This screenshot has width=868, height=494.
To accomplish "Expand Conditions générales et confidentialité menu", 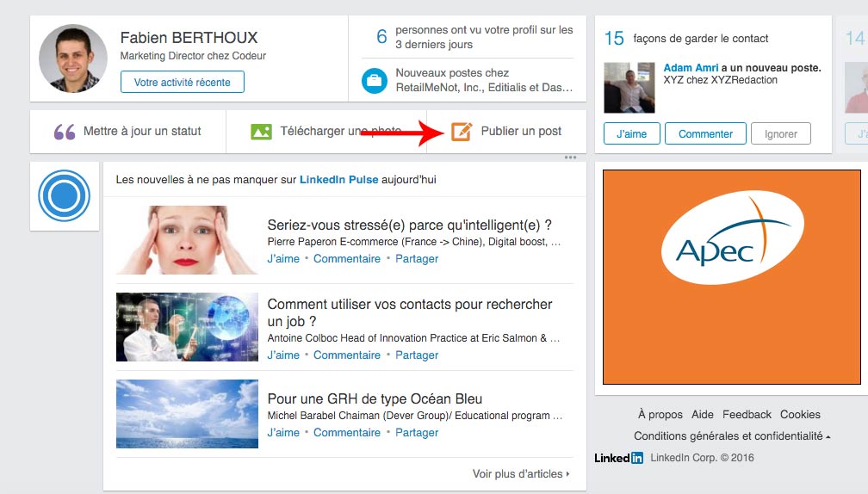I will tap(732, 436).
